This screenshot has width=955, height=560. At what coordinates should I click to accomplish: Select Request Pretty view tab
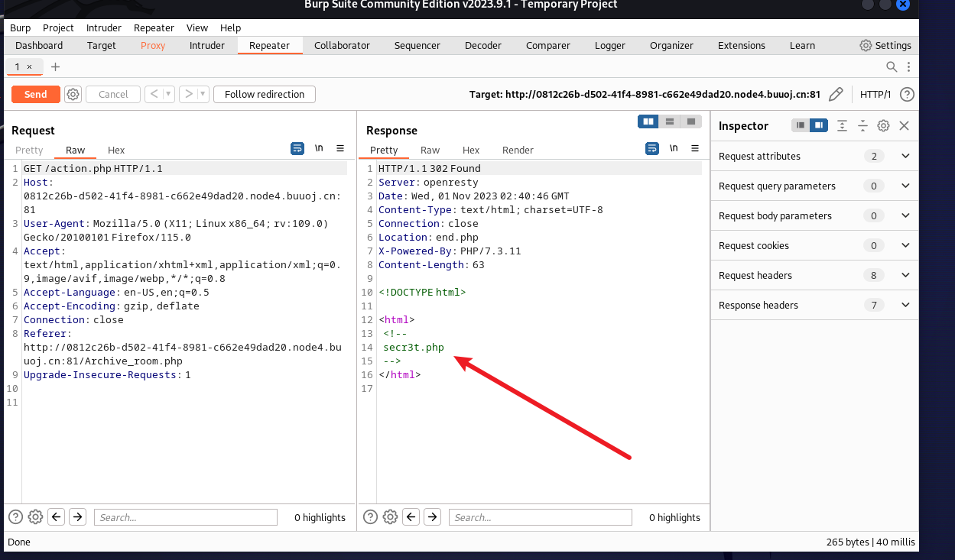tap(29, 150)
